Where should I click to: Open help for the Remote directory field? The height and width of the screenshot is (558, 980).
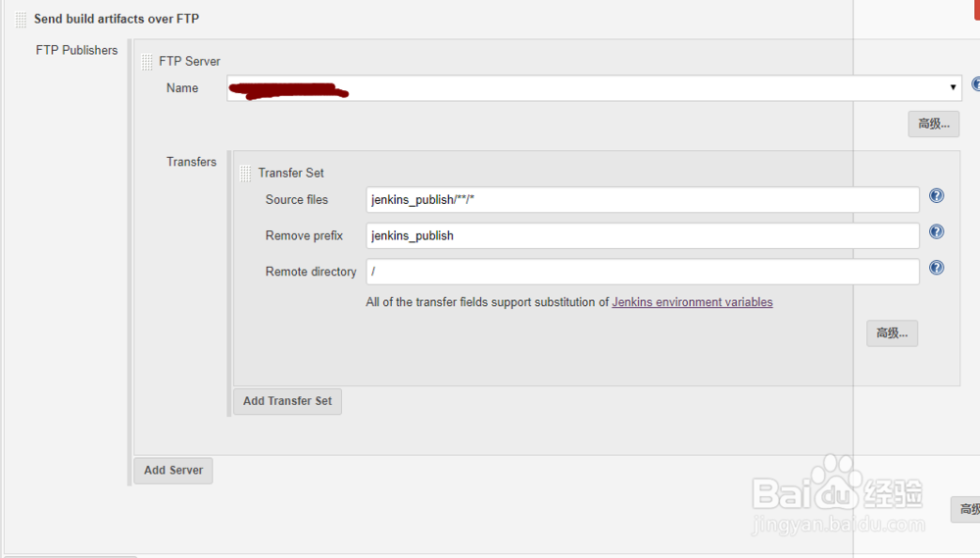pos(936,268)
